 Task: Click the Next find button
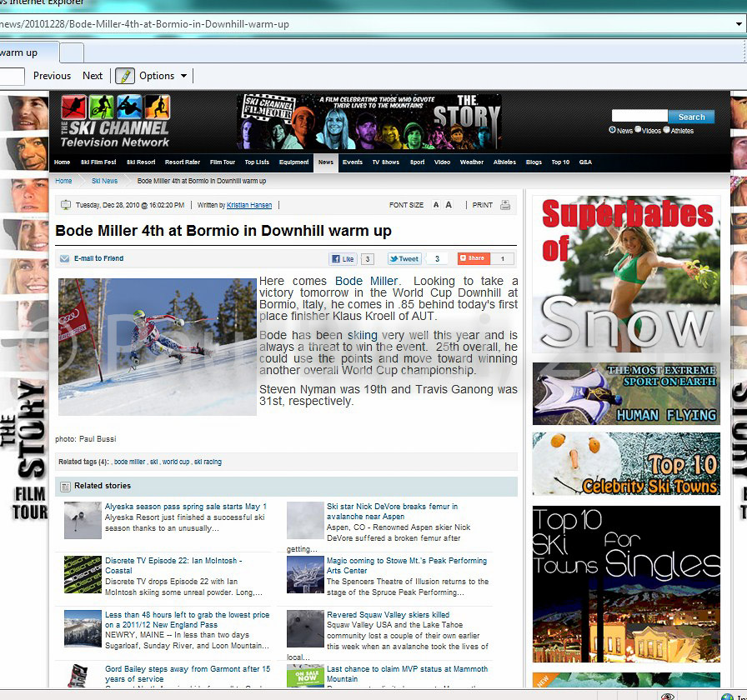[x=93, y=76]
